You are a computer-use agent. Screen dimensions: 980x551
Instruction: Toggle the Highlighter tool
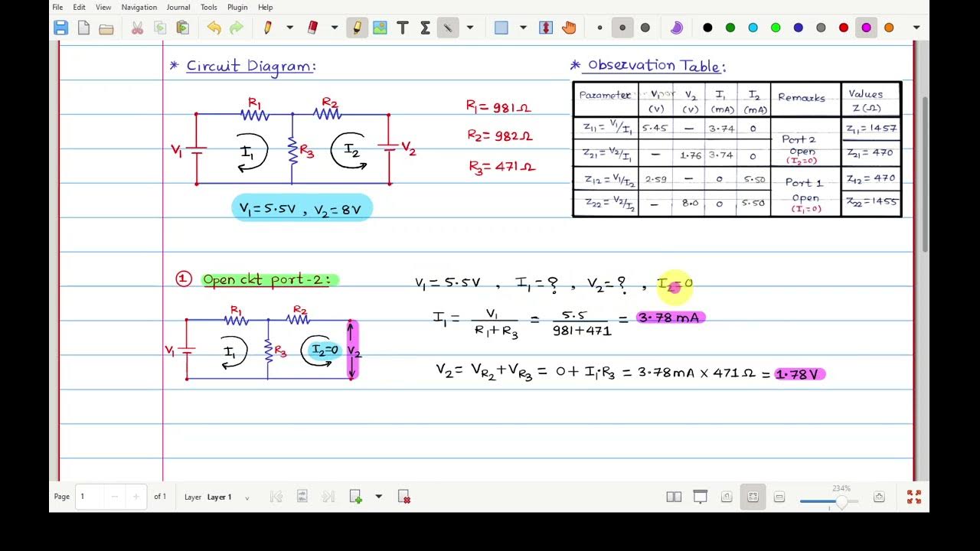[357, 28]
